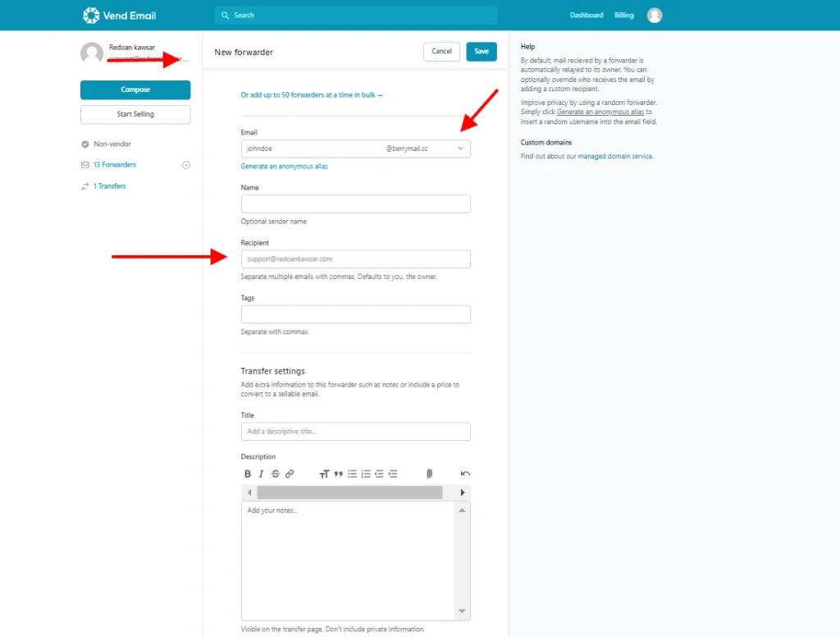840x637 pixels.
Task: Click the Compose button in the sidebar
Action: coord(135,89)
